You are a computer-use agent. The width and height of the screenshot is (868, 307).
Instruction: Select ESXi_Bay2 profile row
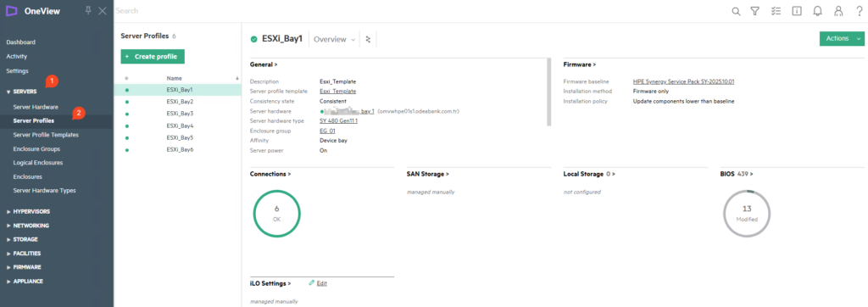tap(178, 102)
